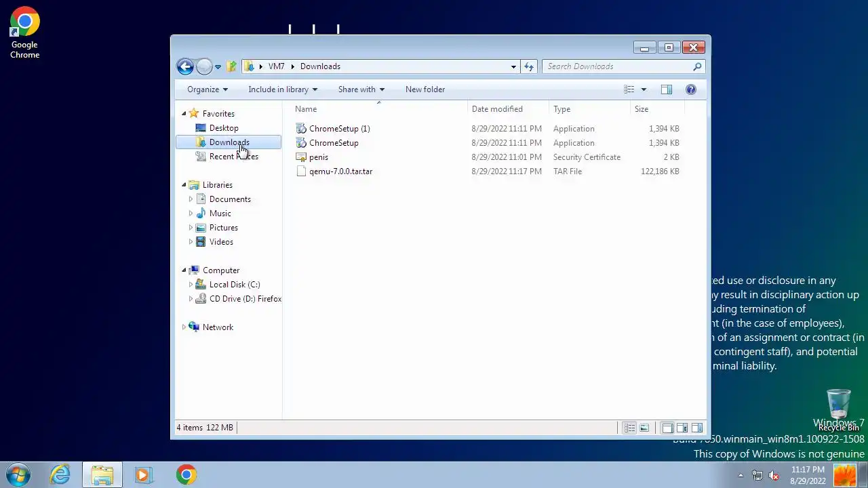This screenshot has height=488, width=868.
Task: Open the recent pages dropdown arrow
Action: 218,66
